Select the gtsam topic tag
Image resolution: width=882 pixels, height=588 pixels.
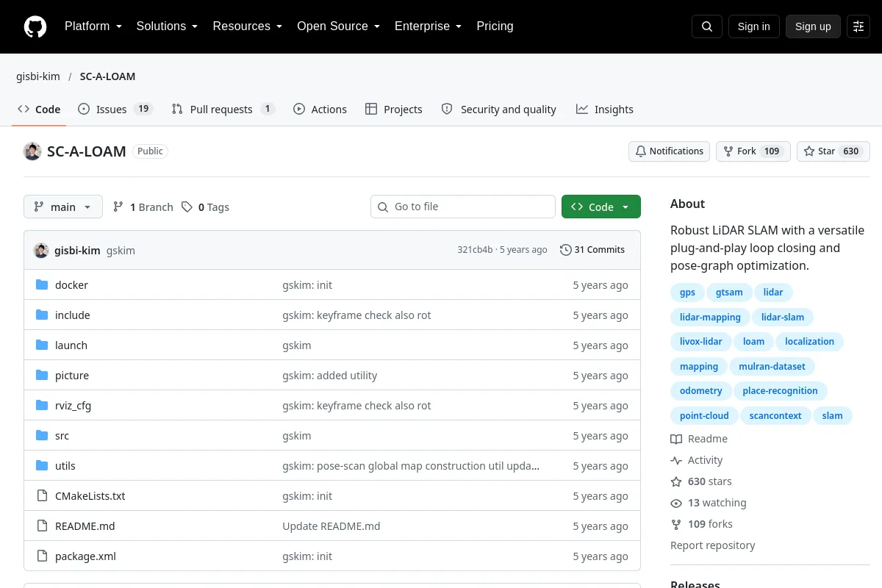pos(729,293)
